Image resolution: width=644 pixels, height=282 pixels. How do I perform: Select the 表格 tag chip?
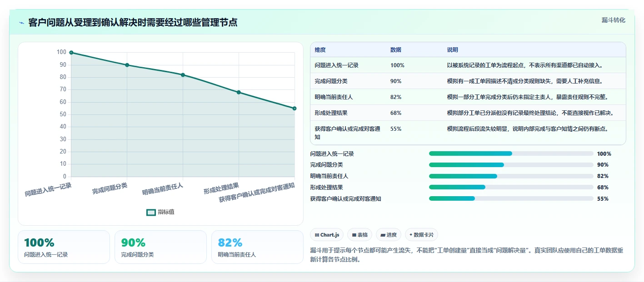click(359, 235)
